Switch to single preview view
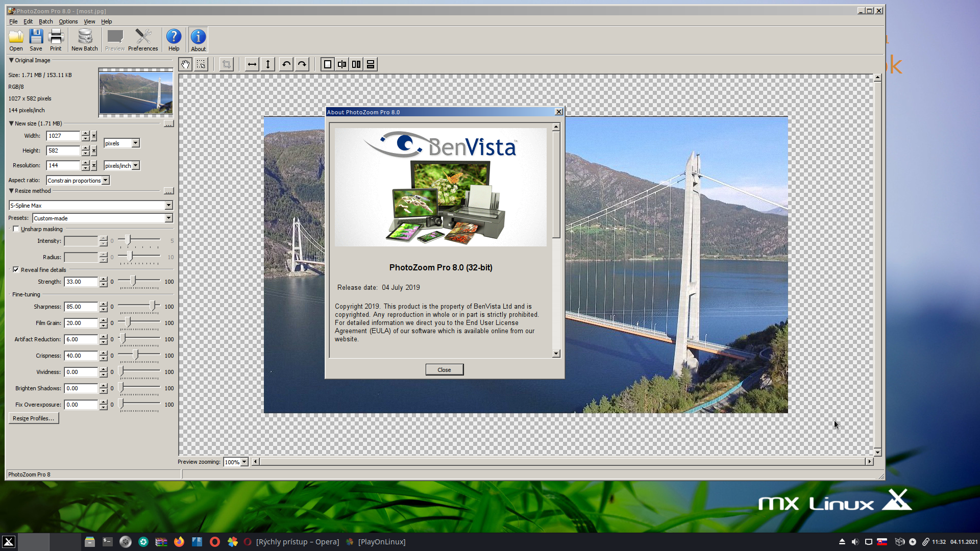980x551 pixels. [x=328, y=64]
